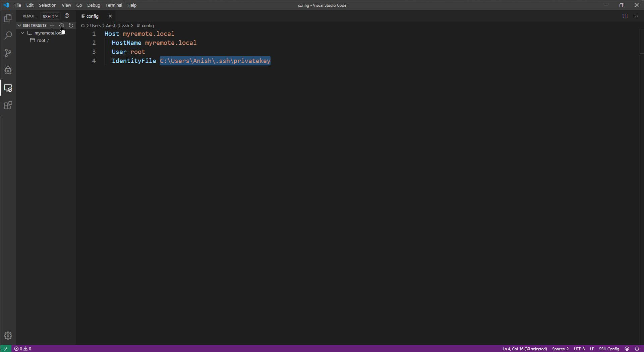Open the Source Control icon

point(8,53)
